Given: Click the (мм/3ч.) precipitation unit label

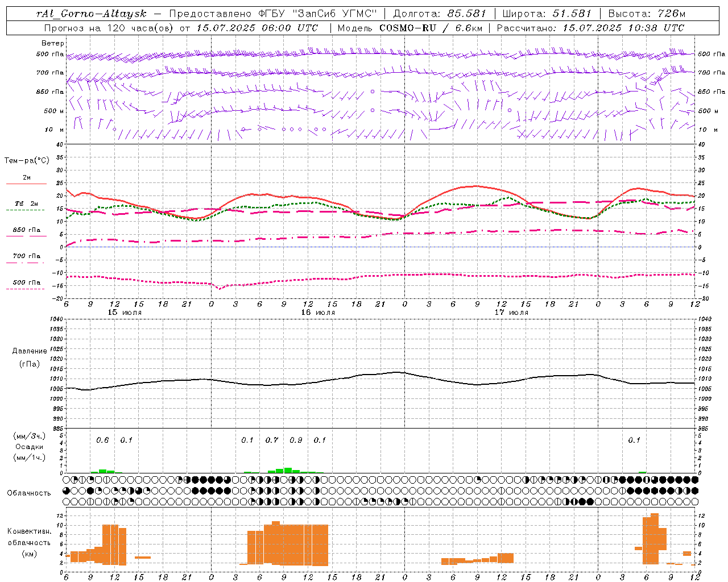Looking at the screenshot, I should coord(30,436).
